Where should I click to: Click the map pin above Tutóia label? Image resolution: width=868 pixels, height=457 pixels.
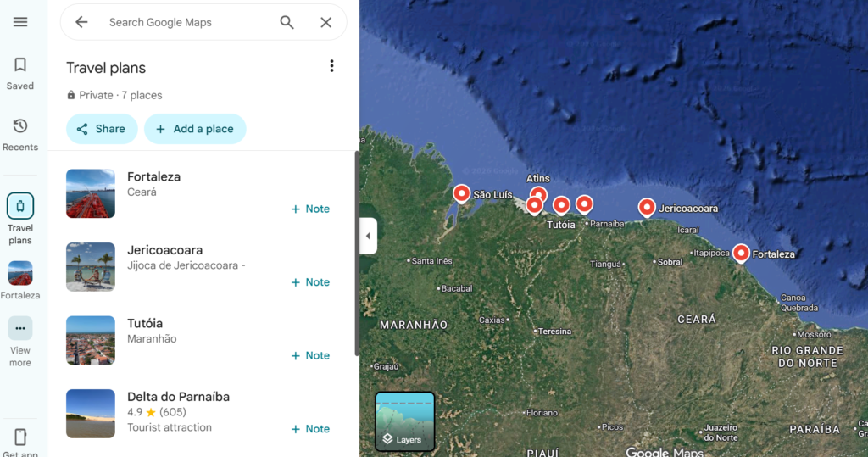pos(561,205)
